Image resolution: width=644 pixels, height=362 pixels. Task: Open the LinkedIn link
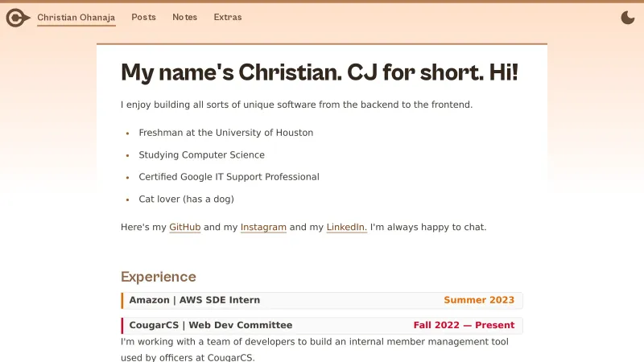pyautogui.click(x=346, y=228)
